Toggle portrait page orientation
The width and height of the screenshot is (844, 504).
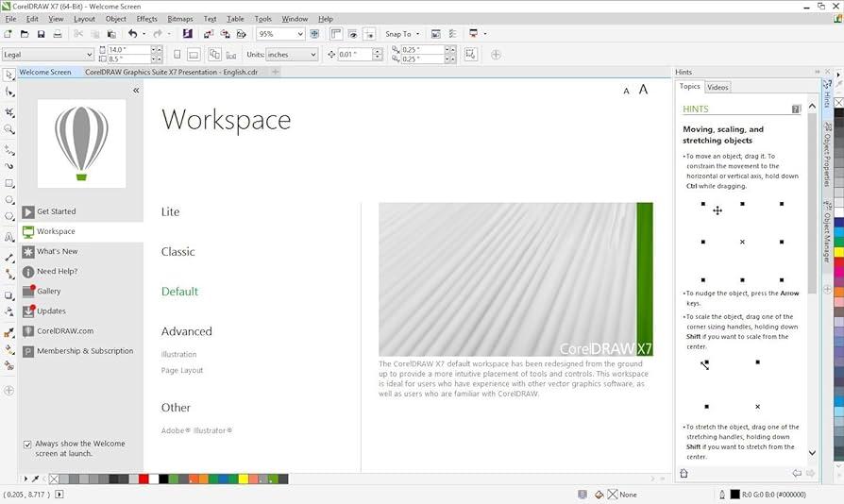(x=177, y=55)
